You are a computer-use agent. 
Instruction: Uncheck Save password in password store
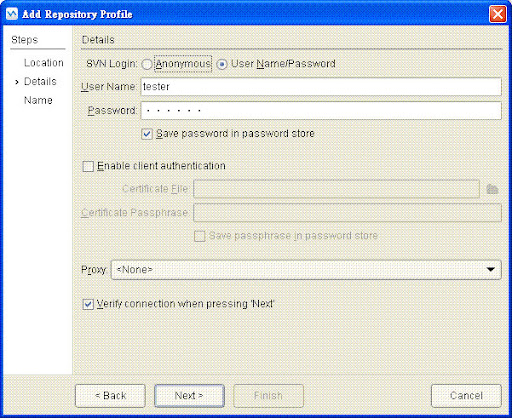(x=147, y=134)
